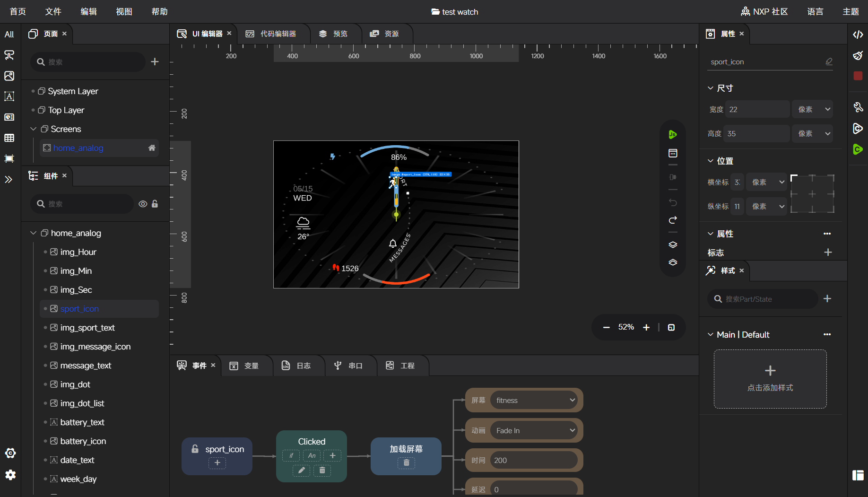The height and width of the screenshot is (497, 868).
Task: Switch to the Preview tab
Action: pyautogui.click(x=333, y=34)
